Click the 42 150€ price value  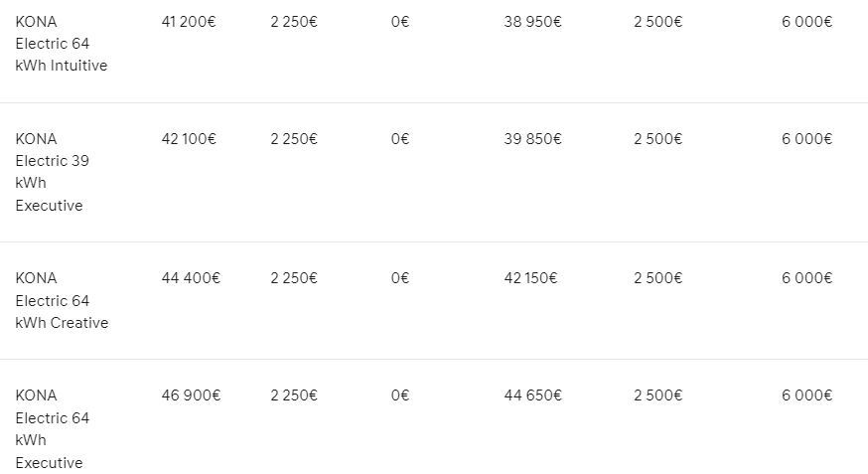pos(530,278)
